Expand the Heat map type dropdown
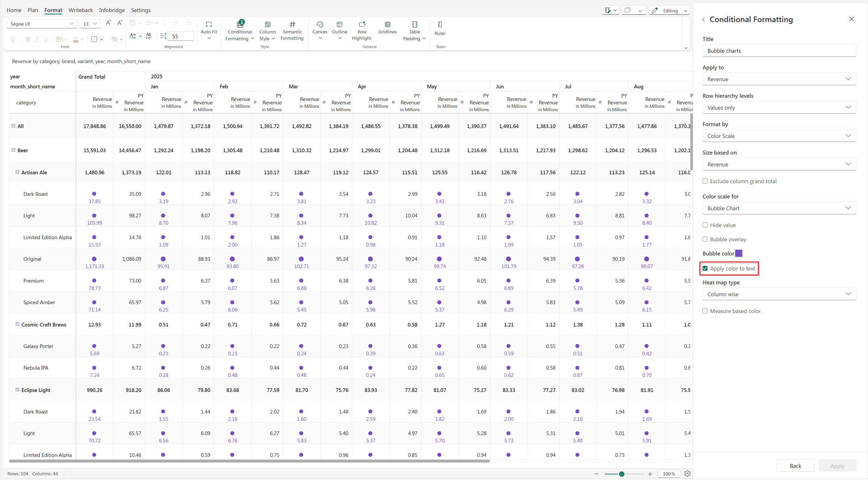Image resolution: width=868 pixels, height=480 pixels. point(779,294)
